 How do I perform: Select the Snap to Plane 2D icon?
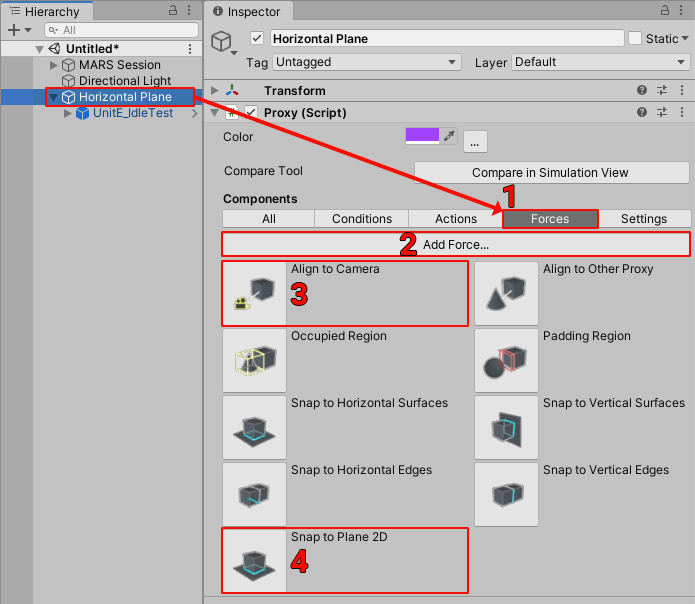pos(254,560)
